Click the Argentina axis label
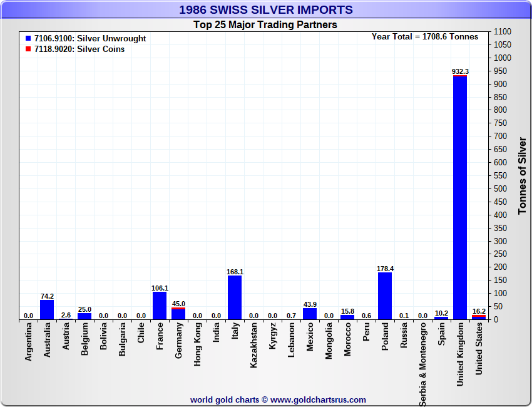The width and height of the screenshot is (532, 407). coord(28,341)
